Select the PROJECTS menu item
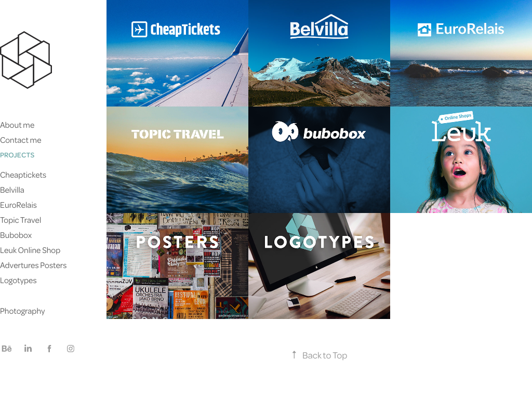The image size is (532, 399). (17, 155)
